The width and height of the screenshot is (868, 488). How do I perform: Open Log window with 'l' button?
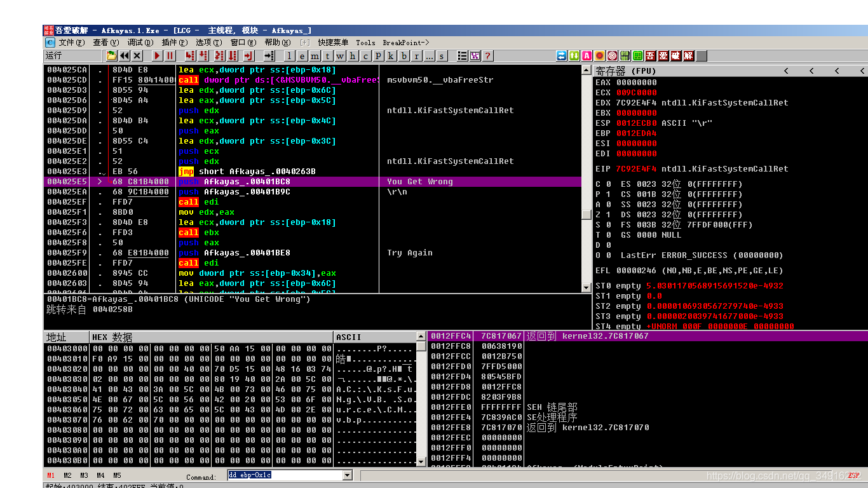click(289, 56)
